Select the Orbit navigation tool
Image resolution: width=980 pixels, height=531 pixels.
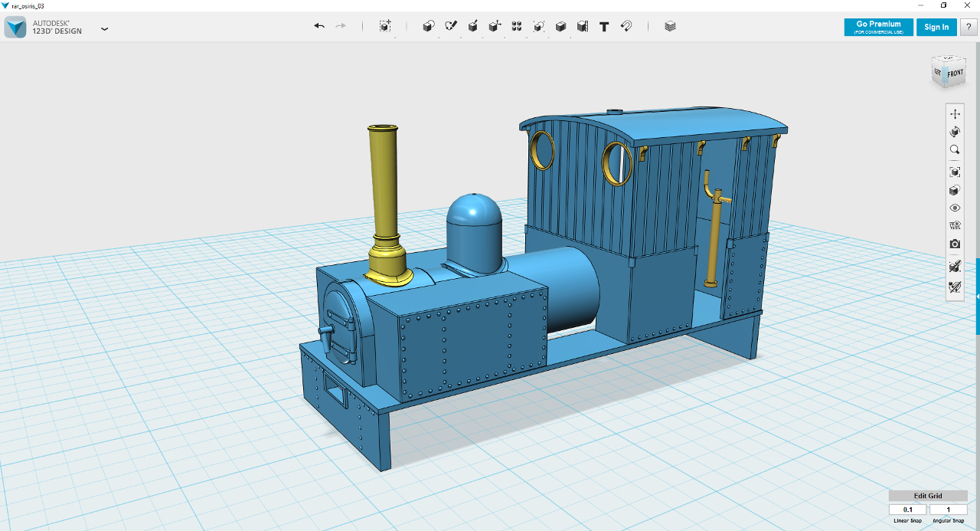click(x=955, y=132)
